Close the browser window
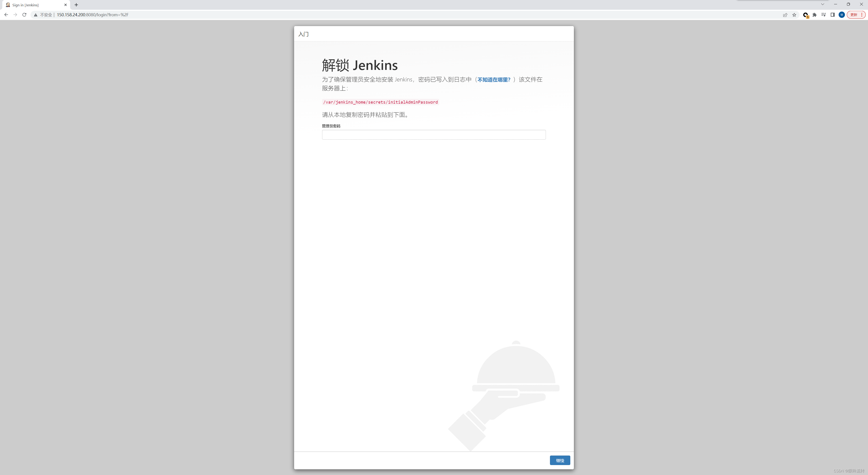The height and width of the screenshot is (475, 868). 861,4
